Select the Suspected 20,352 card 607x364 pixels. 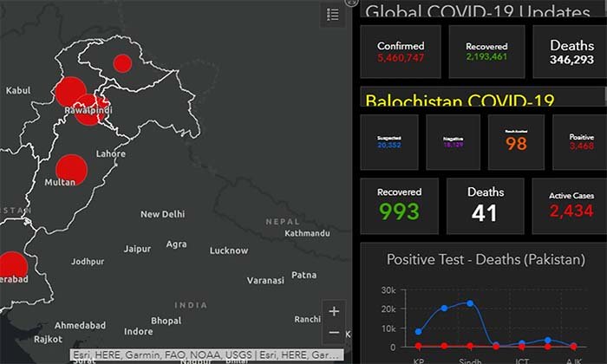389,142
